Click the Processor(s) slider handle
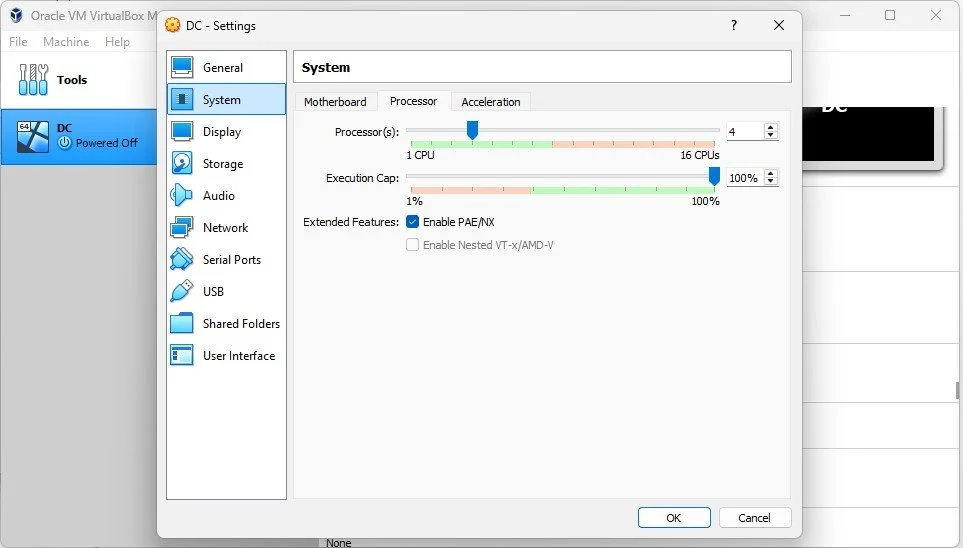The image size is (963, 548). [x=472, y=130]
